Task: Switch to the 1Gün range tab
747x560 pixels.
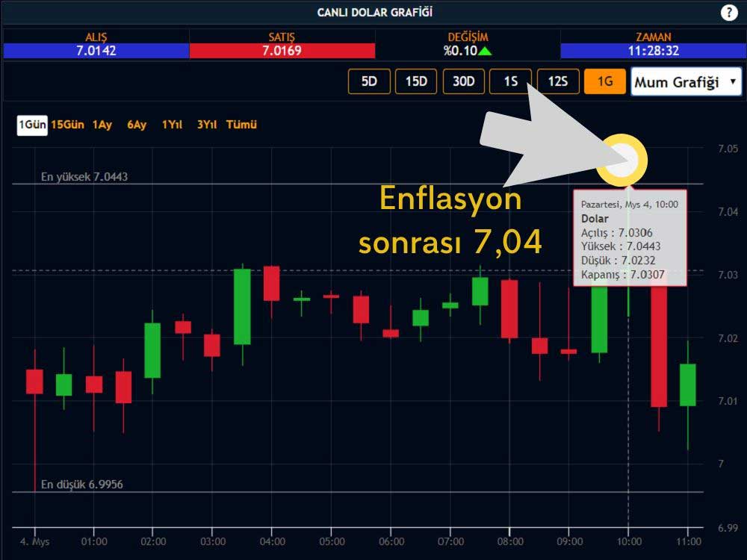Action: point(32,125)
